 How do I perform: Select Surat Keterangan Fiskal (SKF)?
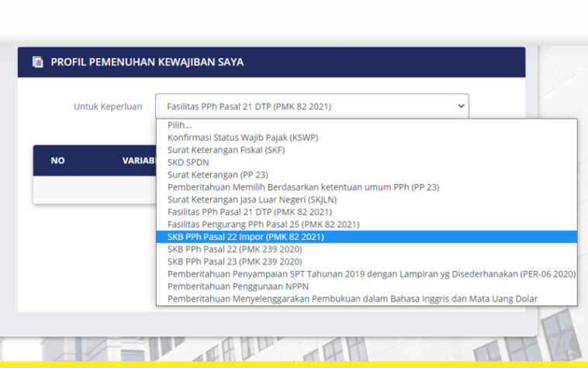click(x=367, y=150)
